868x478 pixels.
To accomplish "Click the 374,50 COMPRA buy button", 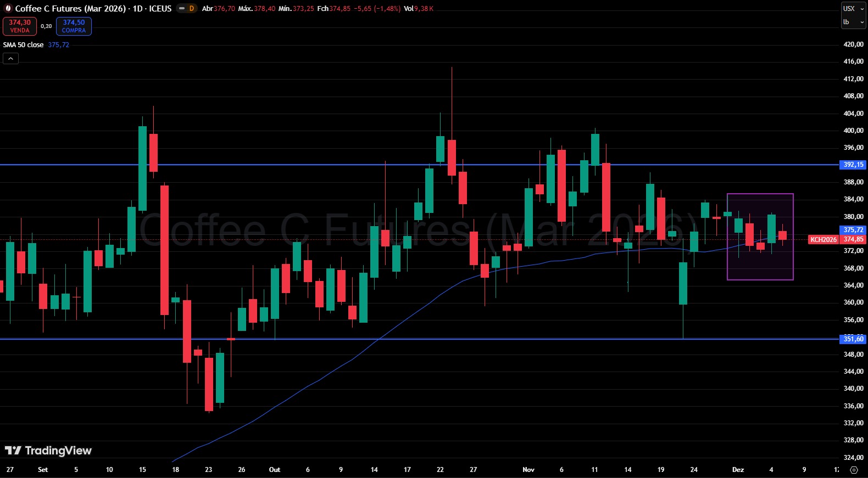I will 74,26.
